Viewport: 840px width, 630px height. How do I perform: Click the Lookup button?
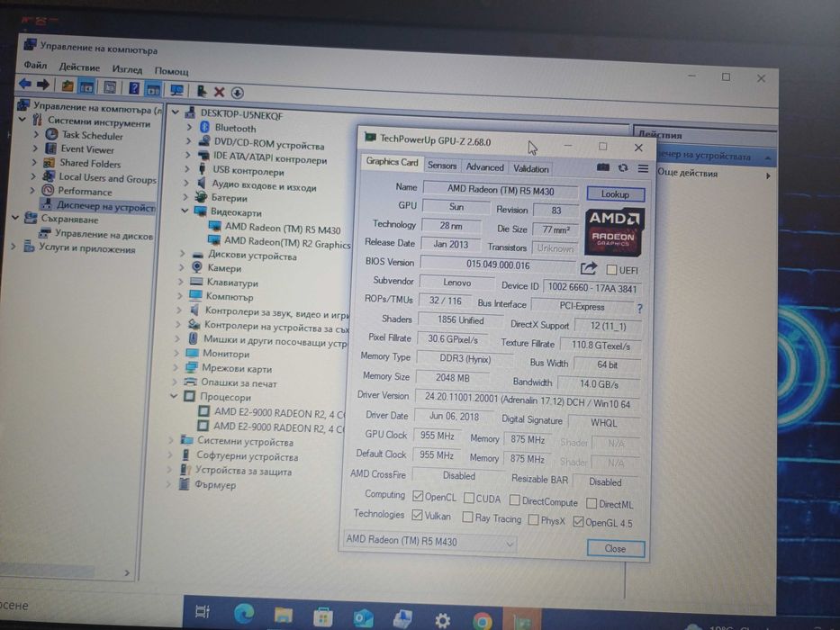click(615, 193)
